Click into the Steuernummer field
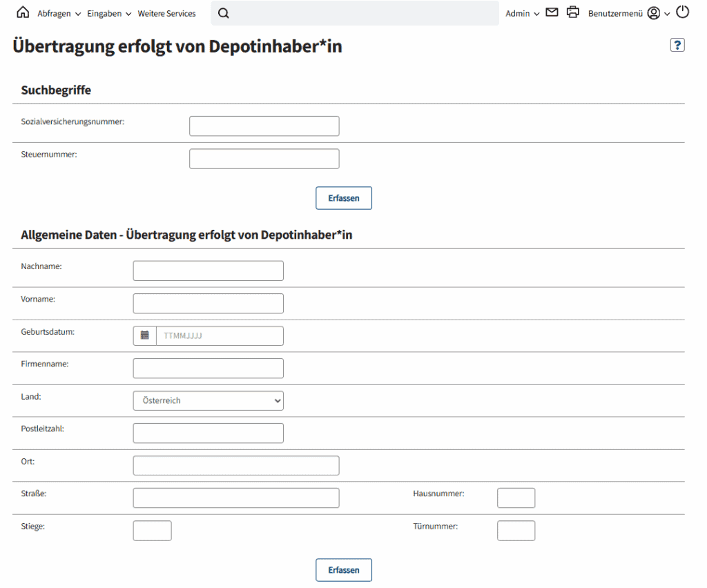707x588 pixels. click(264, 159)
